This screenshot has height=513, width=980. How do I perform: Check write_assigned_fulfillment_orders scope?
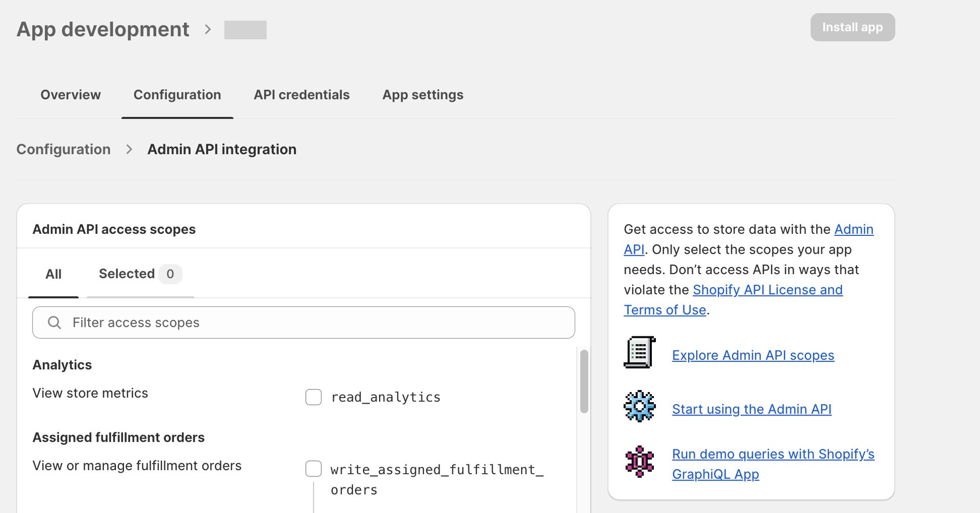point(313,469)
